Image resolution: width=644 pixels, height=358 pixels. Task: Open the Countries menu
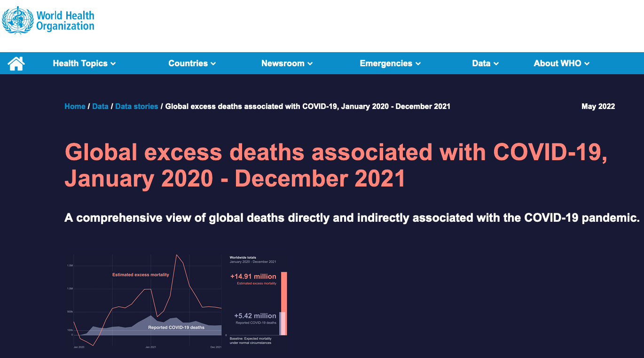click(192, 63)
